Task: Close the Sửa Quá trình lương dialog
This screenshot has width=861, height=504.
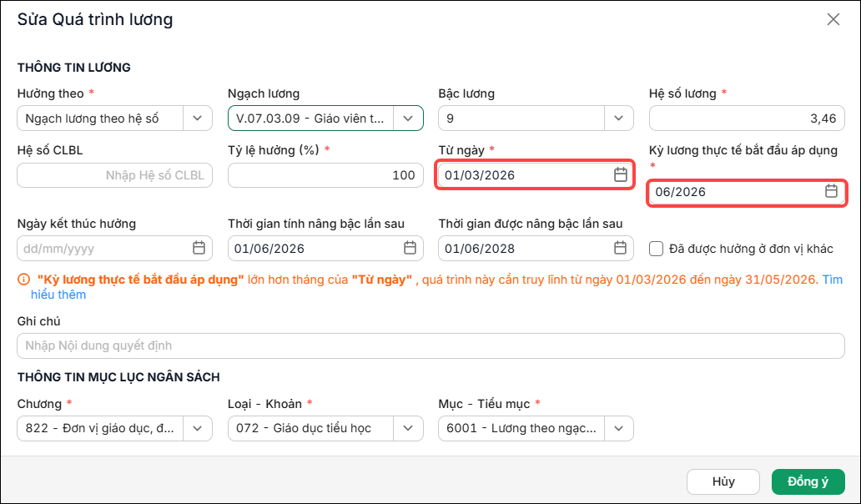Action: (833, 19)
